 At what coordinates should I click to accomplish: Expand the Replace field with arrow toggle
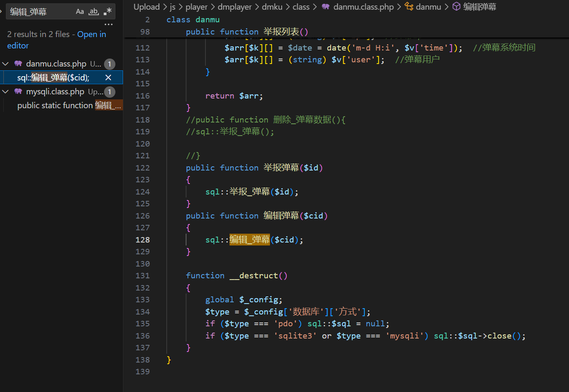2,12
